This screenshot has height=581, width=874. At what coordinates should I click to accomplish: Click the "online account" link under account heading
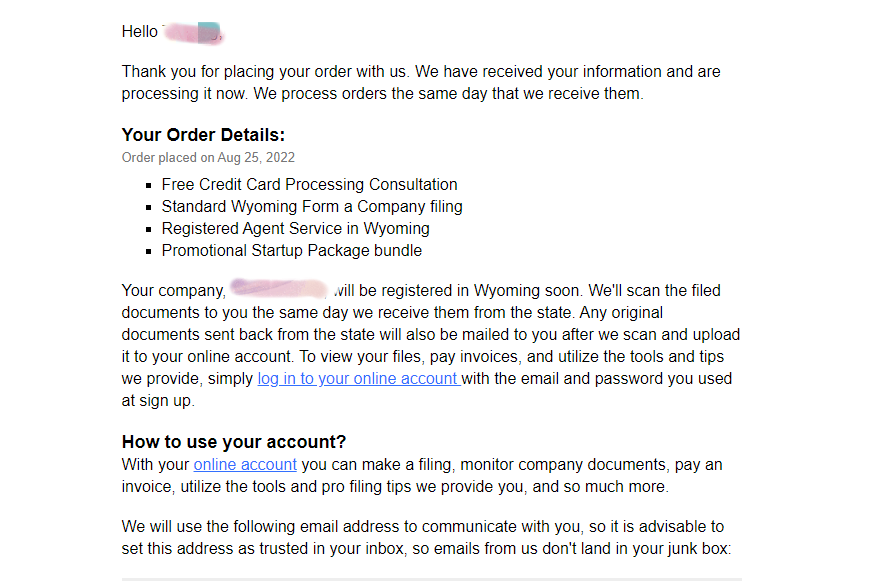click(245, 464)
